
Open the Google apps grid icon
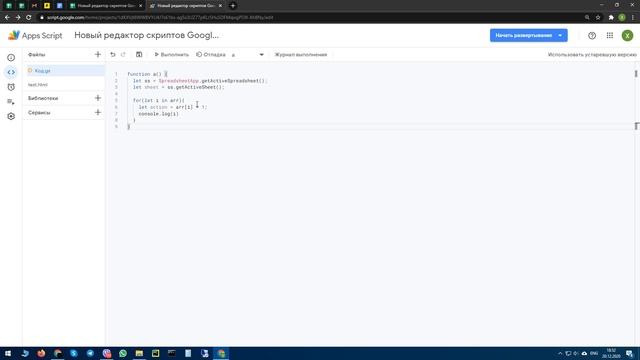pos(610,36)
